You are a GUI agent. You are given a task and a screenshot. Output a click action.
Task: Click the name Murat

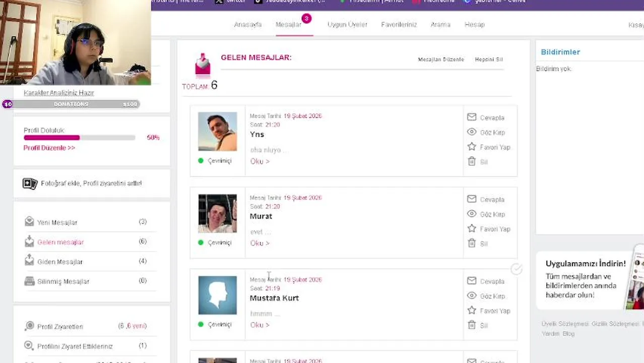[x=261, y=216]
